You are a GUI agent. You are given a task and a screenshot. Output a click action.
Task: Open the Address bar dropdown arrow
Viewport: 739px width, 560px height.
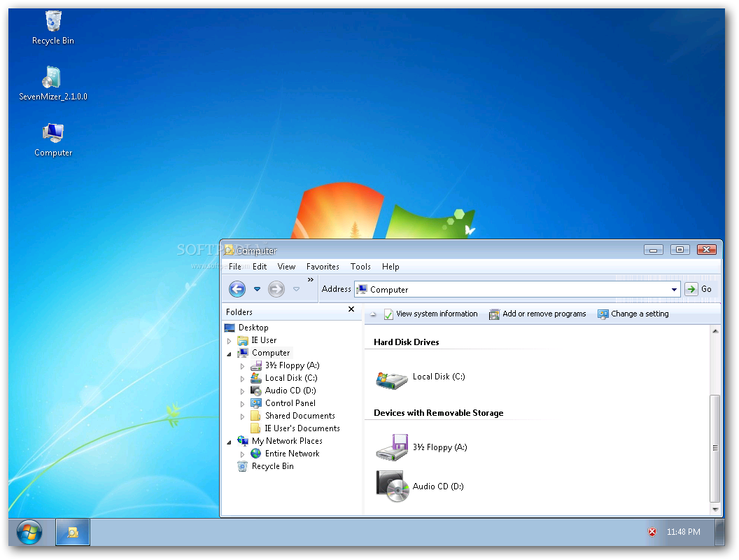(674, 289)
